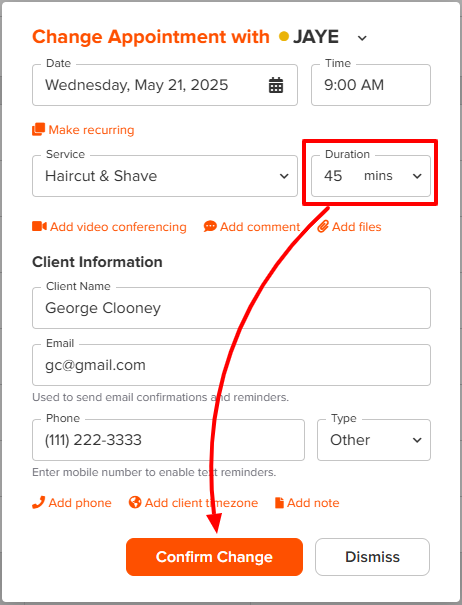Click the Phone number field
This screenshot has height=605, width=462.
click(168, 440)
